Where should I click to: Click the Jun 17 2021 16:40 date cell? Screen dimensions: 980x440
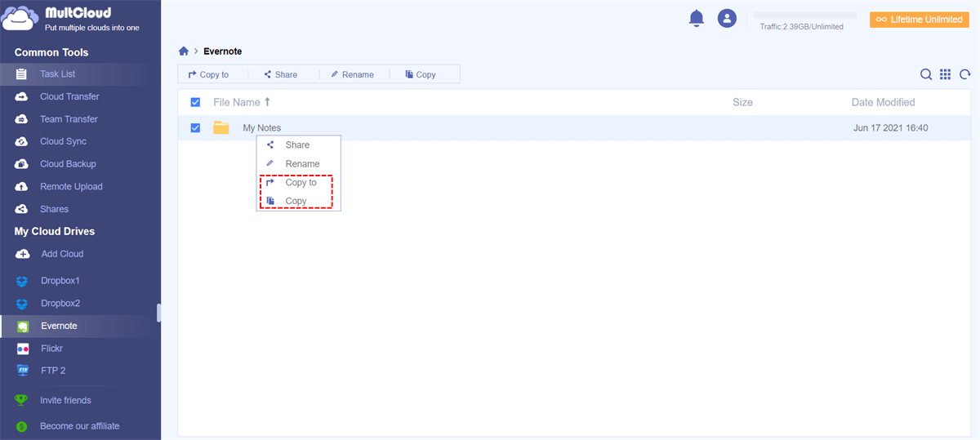point(890,127)
